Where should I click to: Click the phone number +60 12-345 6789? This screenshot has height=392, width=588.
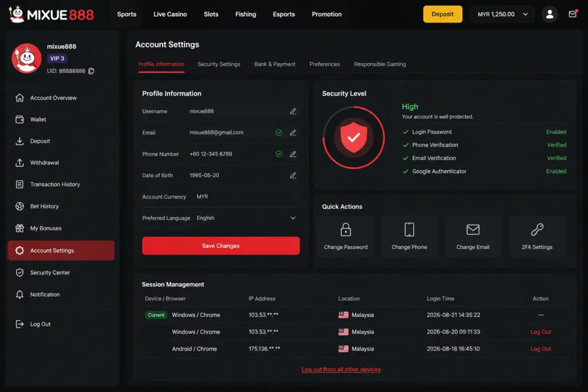(211, 154)
